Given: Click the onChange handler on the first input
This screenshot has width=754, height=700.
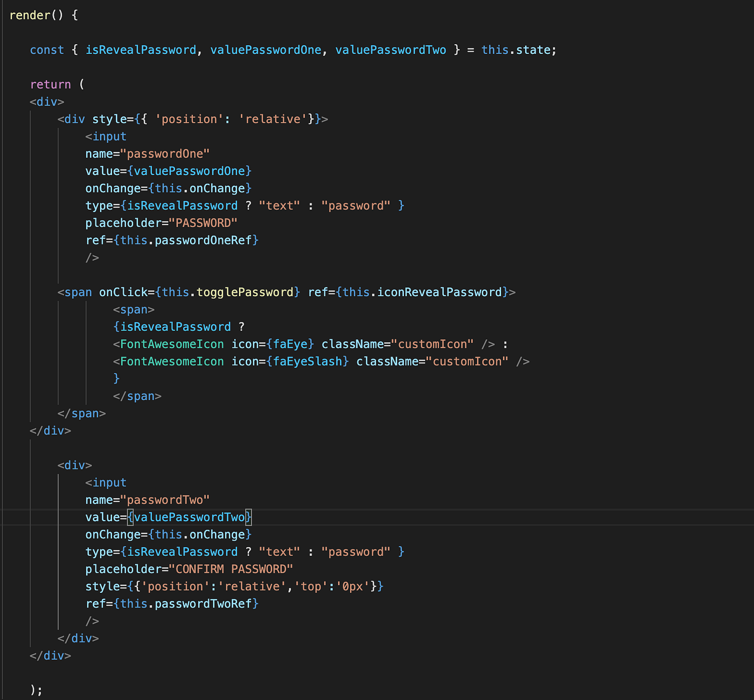Looking at the screenshot, I should 200,188.
